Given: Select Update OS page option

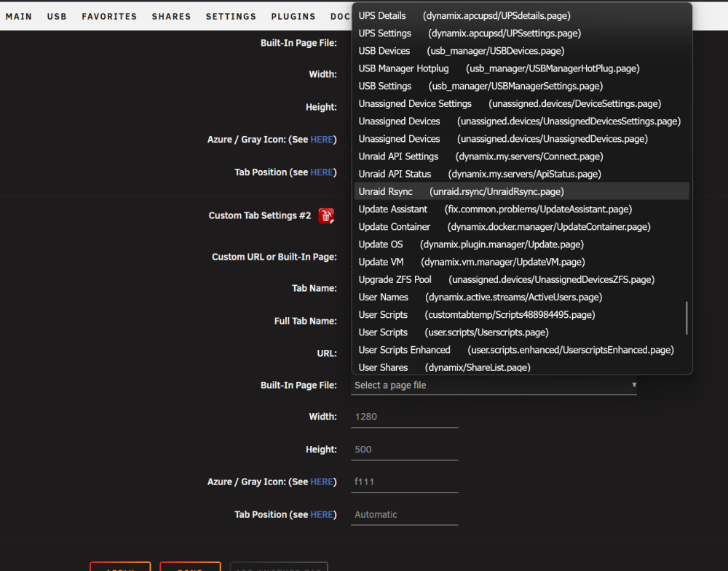Looking at the screenshot, I should coord(521,244).
